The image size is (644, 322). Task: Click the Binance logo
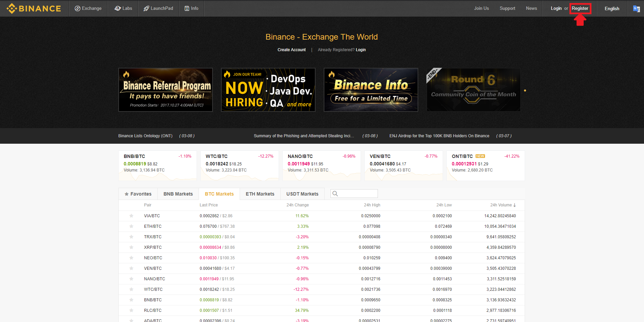34,8
